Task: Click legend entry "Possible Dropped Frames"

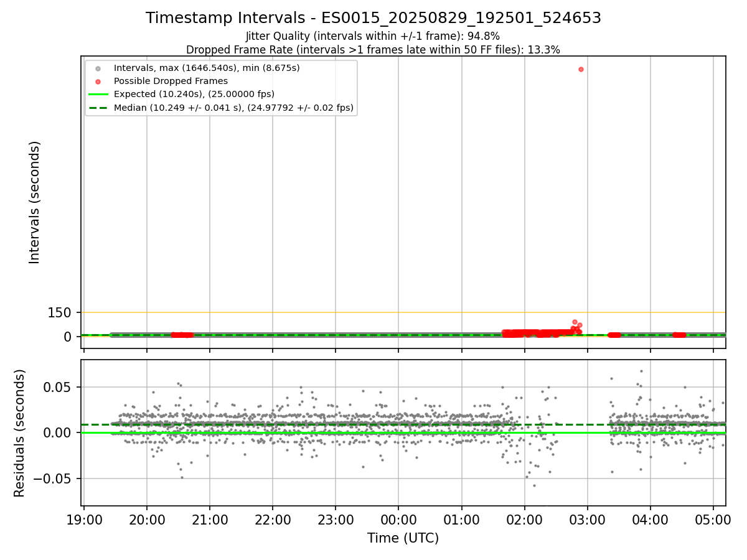Action: tap(171, 81)
